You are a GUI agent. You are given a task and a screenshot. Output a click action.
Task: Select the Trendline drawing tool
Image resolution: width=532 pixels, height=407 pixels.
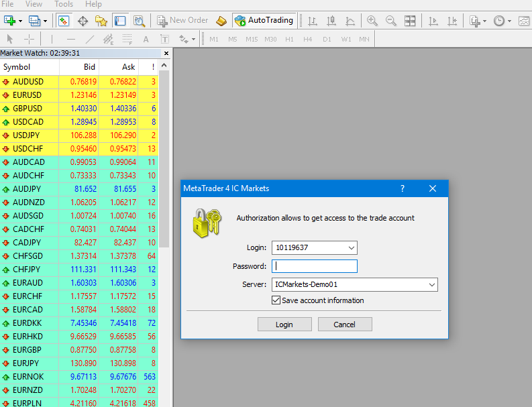90,40
